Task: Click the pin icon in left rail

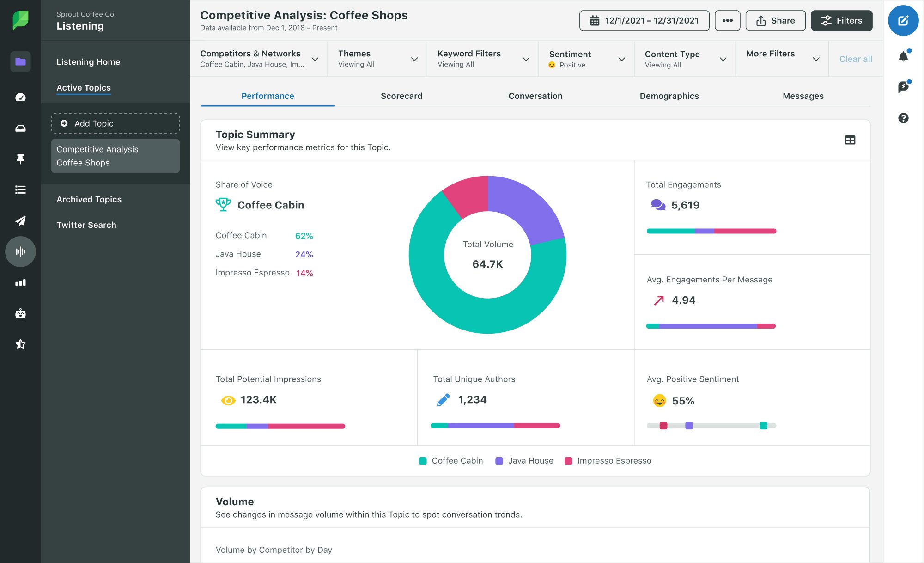Action: point(20,159)
